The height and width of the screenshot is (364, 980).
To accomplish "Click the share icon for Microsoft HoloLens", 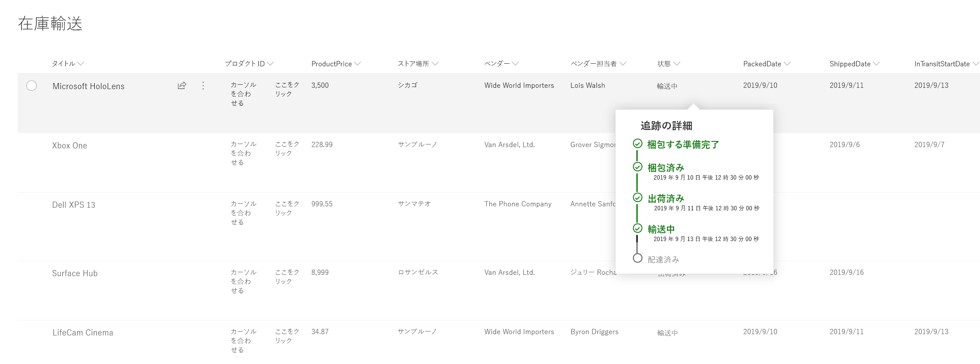I will [182, 86].
